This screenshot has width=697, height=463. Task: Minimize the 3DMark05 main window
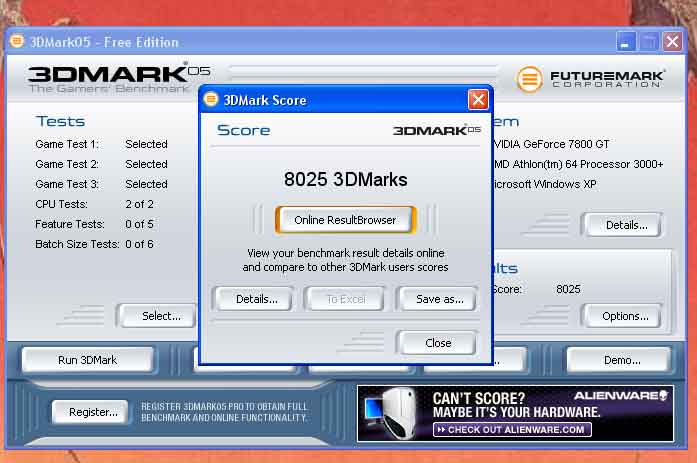(626, 42)
